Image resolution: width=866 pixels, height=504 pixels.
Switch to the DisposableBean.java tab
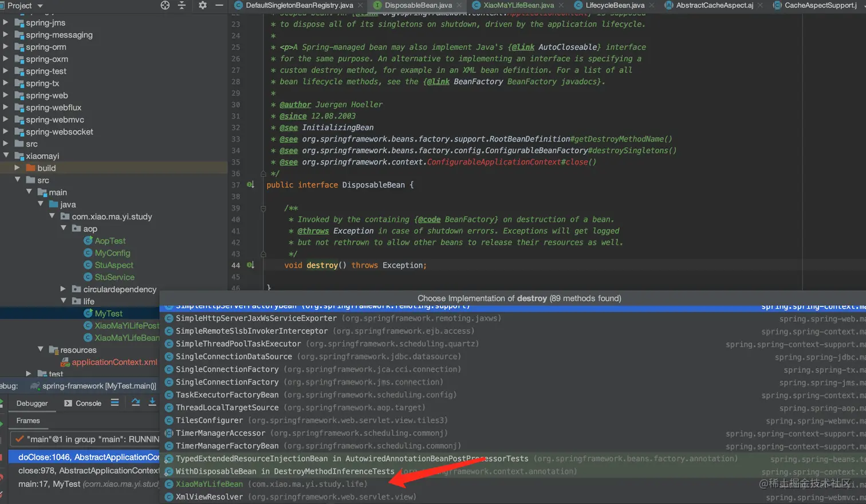pos(418,5)
